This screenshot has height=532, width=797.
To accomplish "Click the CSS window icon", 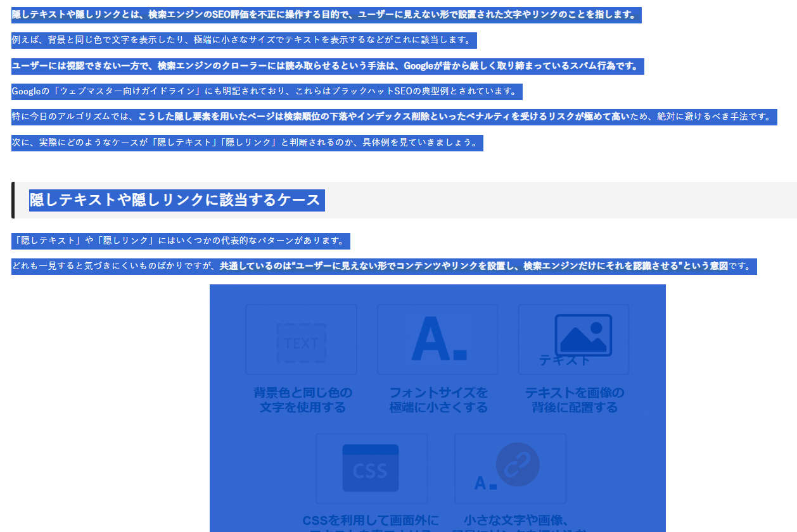I will pyautogui.click(x=371, y=469).
